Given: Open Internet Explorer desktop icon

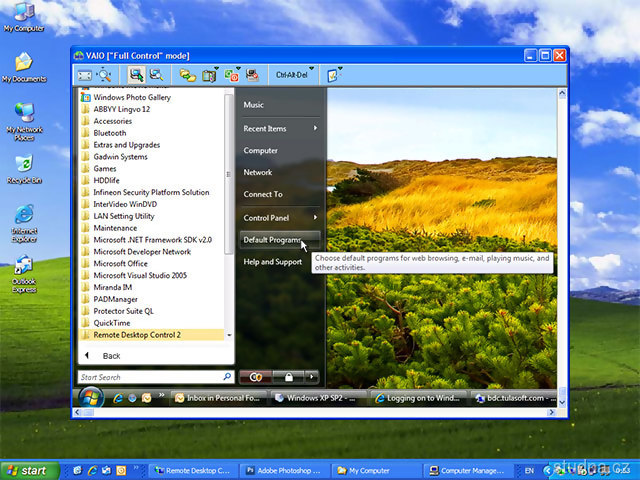Looking at the screenshot, I should [x=23, y=217].
